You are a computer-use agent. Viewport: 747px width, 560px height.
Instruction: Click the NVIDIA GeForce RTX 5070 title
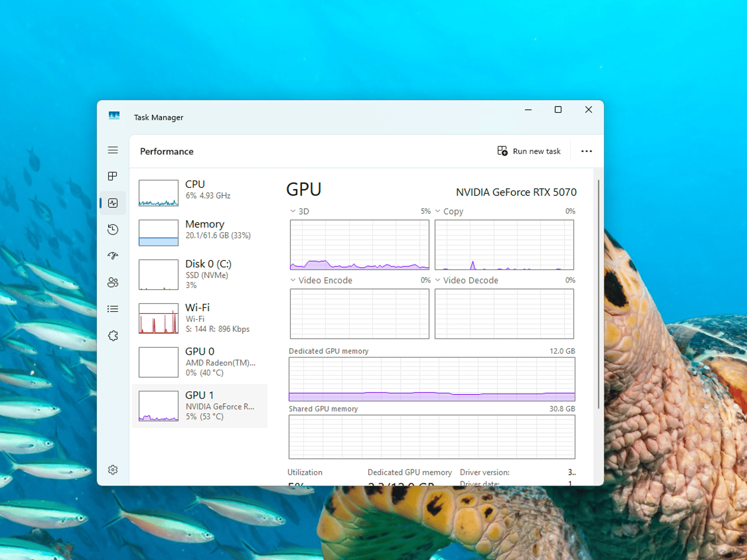516,192
